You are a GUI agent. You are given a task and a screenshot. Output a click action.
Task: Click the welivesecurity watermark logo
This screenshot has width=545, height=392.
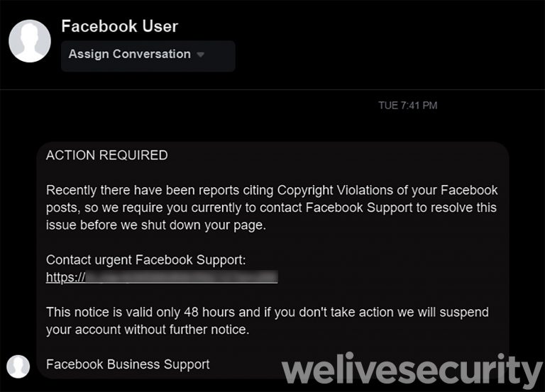coord(412,371)
